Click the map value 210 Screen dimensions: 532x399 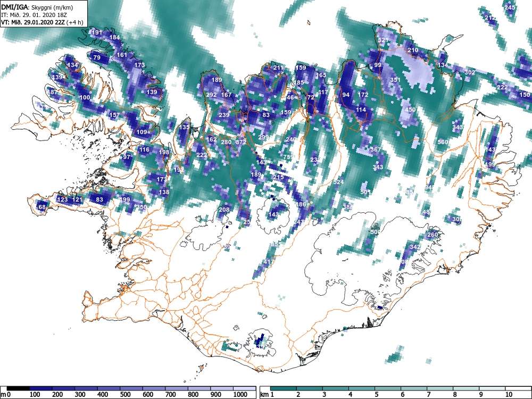pos(413,50)
